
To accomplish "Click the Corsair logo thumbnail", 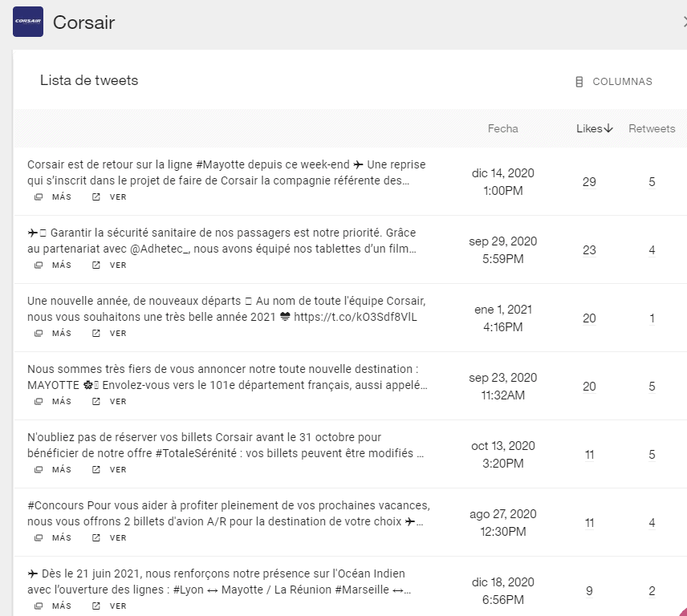I will point(28,22).
